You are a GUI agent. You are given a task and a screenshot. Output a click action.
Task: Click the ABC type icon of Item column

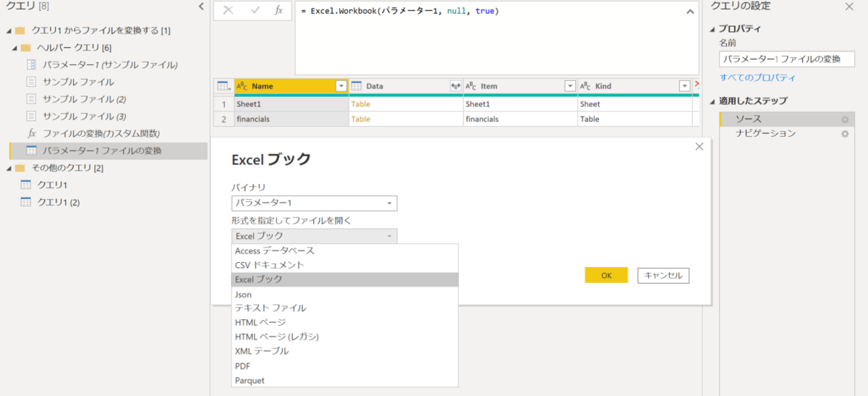pyautogui.click(x=471, y=86)
